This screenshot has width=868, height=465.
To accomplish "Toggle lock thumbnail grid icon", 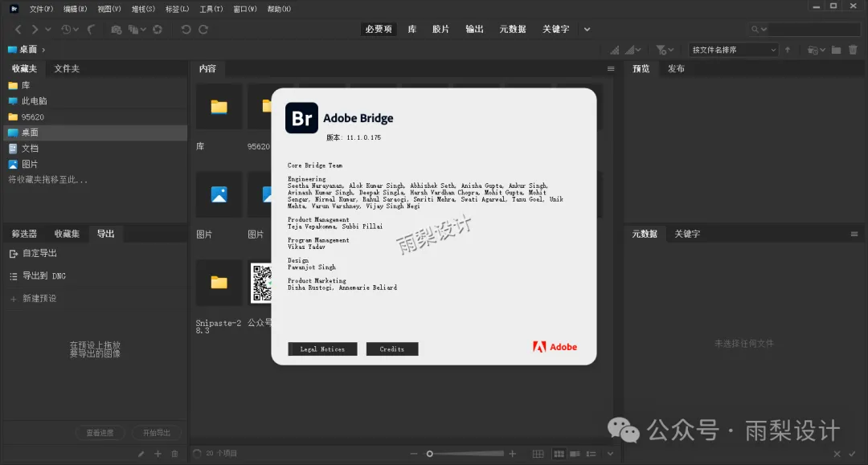I will pos(538,454).
